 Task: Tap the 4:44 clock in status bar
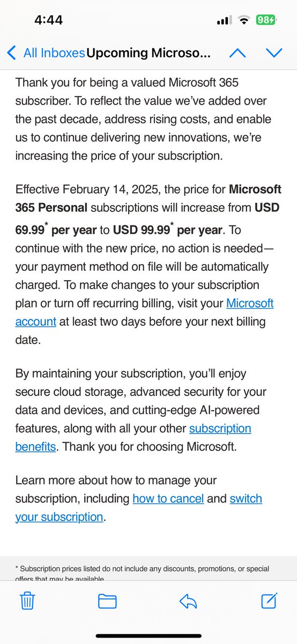[x=48, y=20]
